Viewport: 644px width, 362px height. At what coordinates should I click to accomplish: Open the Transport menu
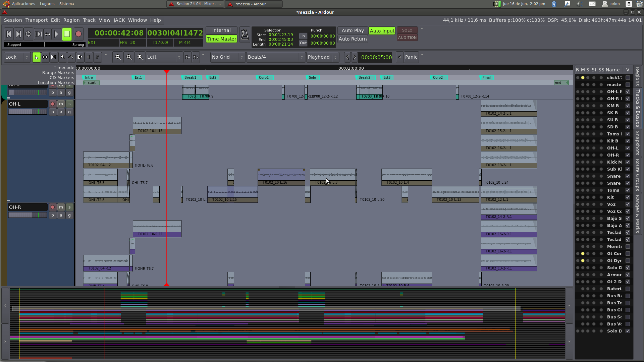click(36, 20)
